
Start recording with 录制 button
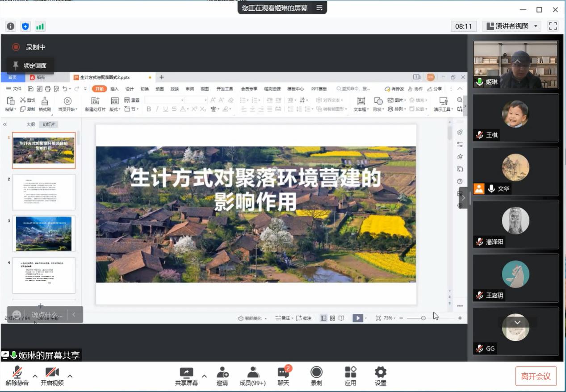pos(316,375)
